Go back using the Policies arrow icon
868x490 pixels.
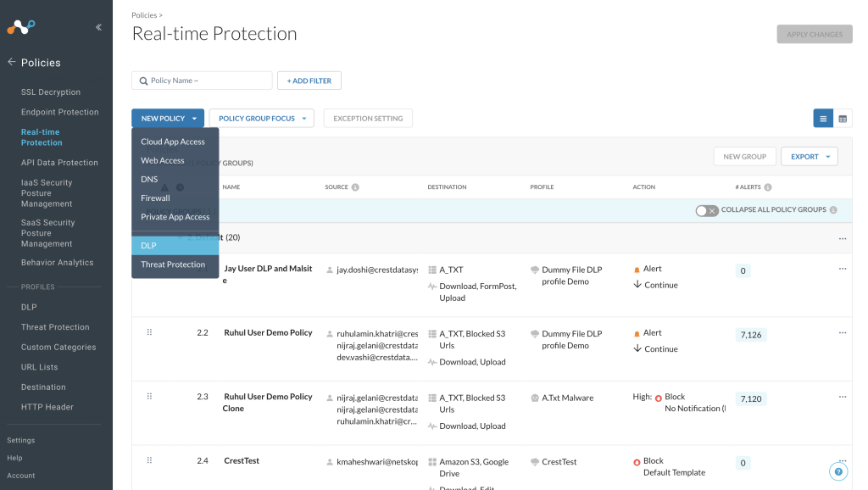pyautogui.click(x=12, y=62)
